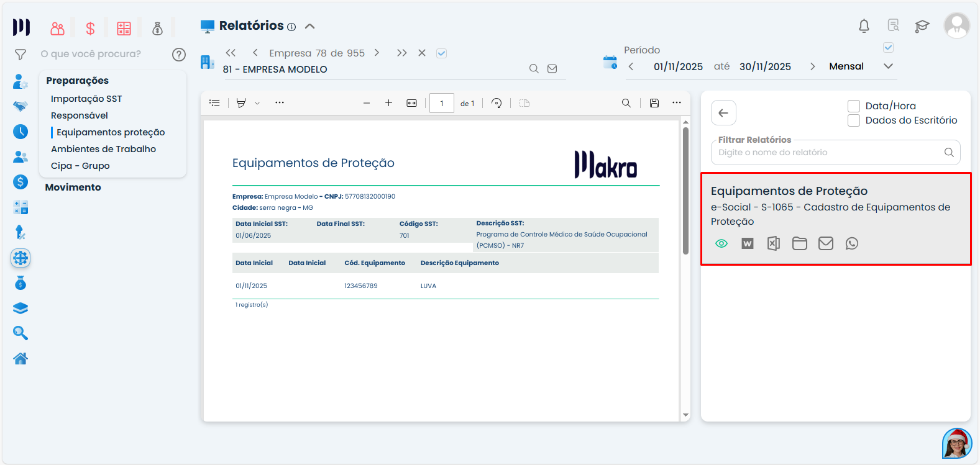This screenshot has height=465, width=980.
Task: Open the person with gear sidebar icon
Action: pyautogui.click(x=21, y=81)
